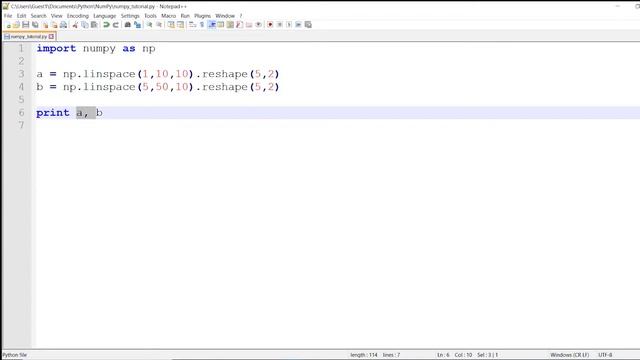Undo the last edit via toolbar
640x360 pixels.
coord(106,25)
